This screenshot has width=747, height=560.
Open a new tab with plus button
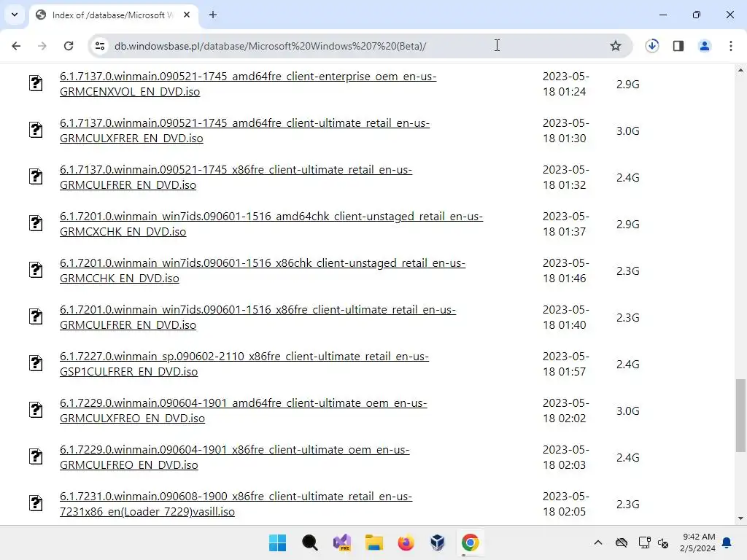tap(213, 15)
